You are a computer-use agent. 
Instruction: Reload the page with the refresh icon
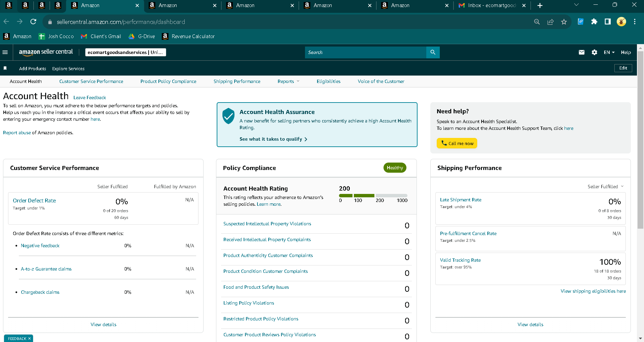pos(33,22)
